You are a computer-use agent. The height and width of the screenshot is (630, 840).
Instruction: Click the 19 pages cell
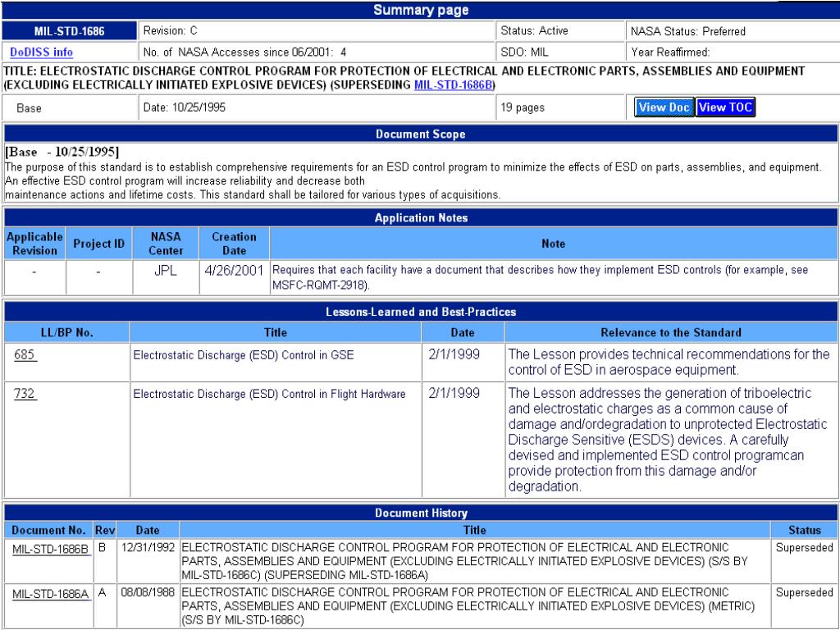560,107
